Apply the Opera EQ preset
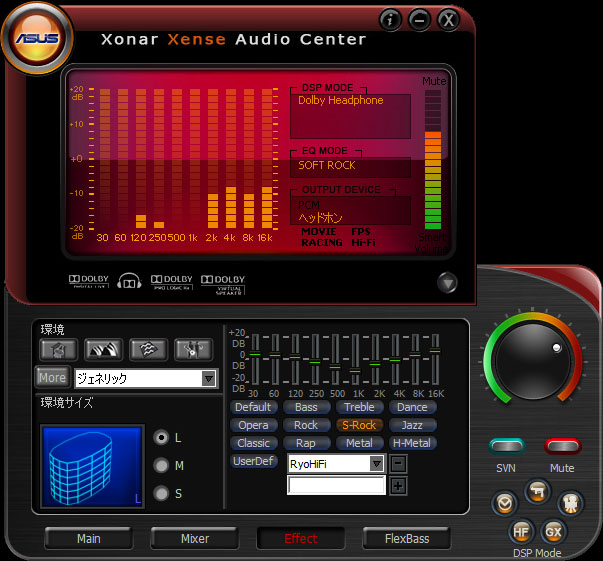The width and height of the screenshot is (603, 561). 253,425
